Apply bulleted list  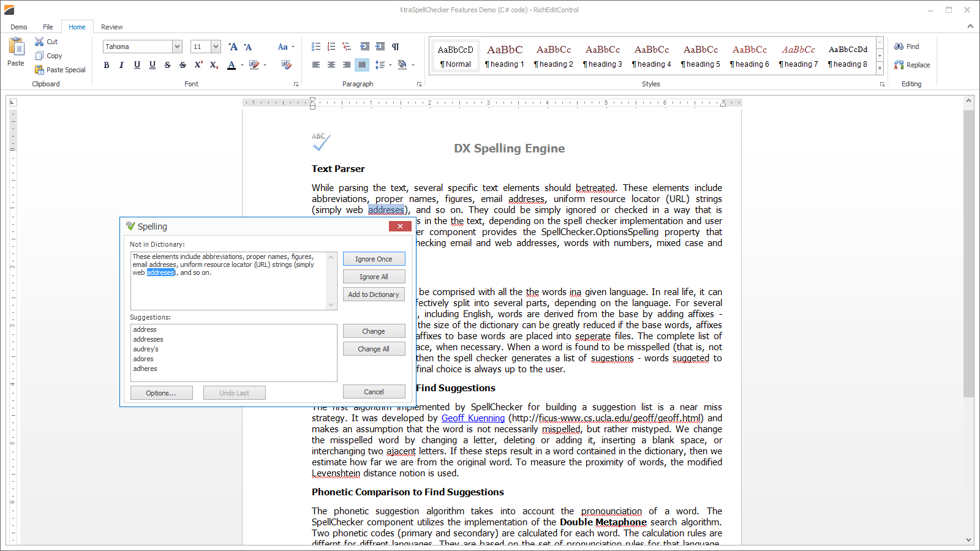(316, 47)
